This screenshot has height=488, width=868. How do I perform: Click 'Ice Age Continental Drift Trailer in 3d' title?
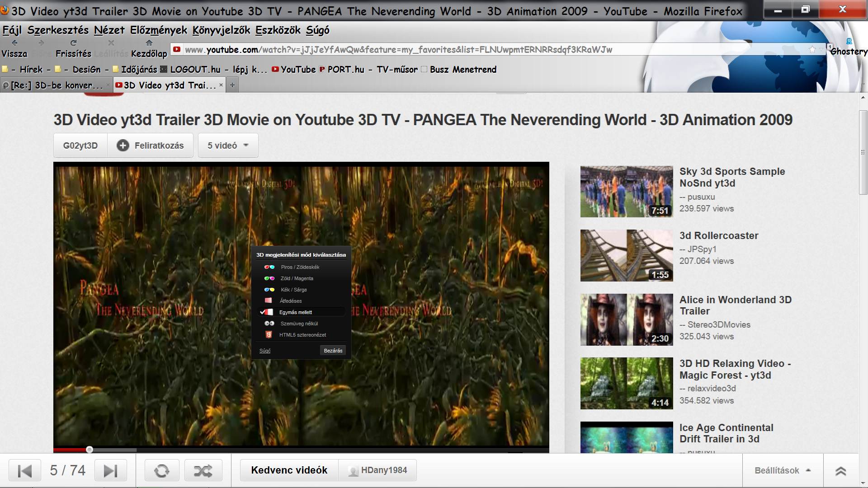coord(726,433)
